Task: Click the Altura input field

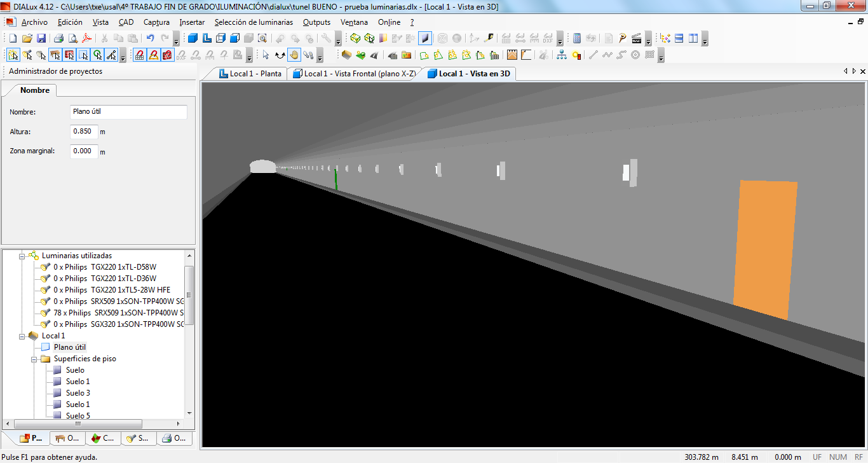Action: (84, 132)
